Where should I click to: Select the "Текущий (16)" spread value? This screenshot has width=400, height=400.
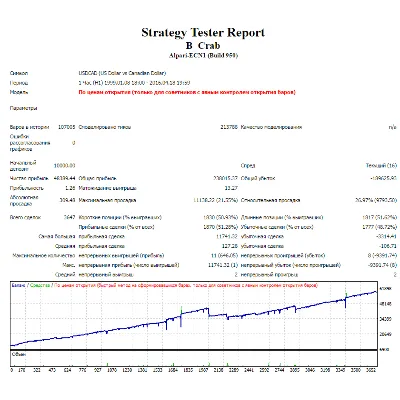click(381, 165)
